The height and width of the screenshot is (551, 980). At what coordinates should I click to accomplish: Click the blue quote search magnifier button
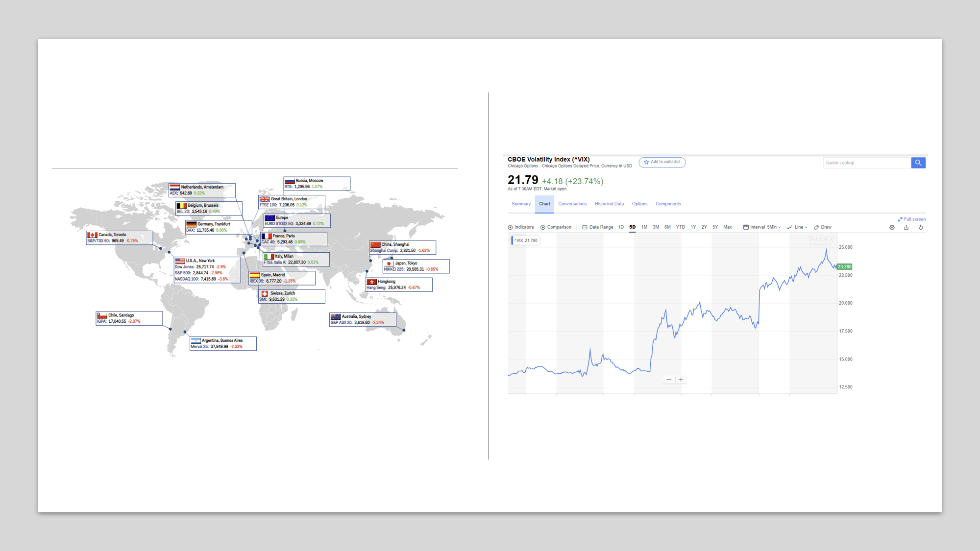click(x=918, y=163)
